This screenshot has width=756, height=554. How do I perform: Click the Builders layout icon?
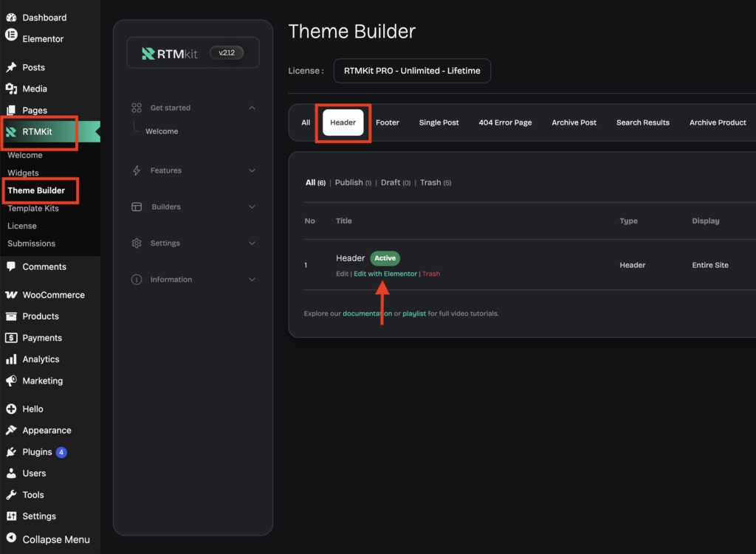pyautogui.click(x=137, y=207)
